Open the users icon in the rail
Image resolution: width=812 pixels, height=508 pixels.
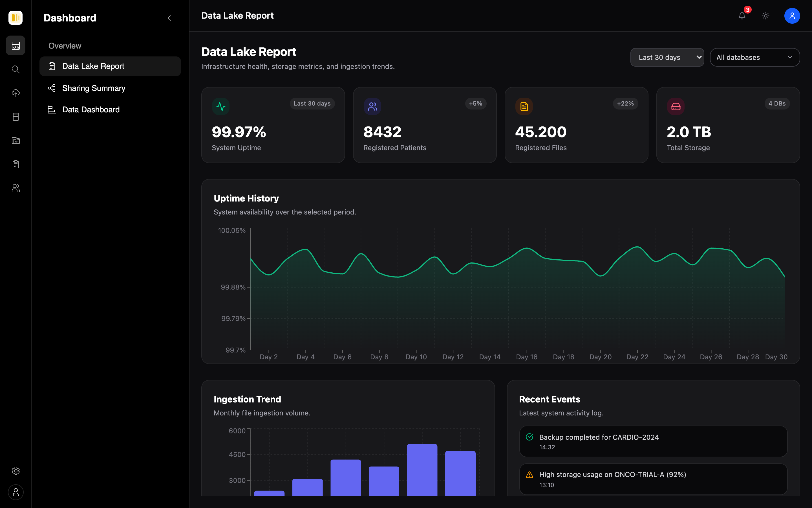16,188
